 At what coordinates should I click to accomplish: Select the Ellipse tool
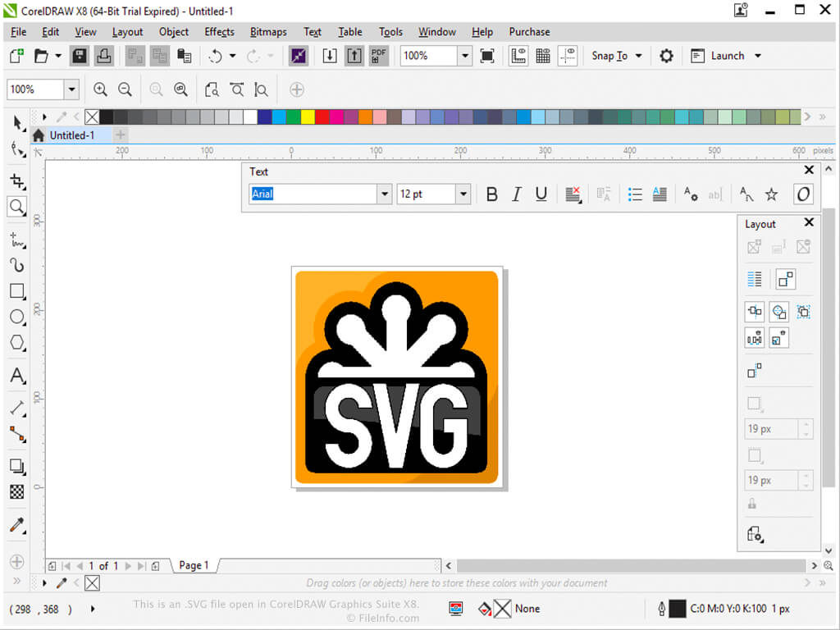click(17, 317)
